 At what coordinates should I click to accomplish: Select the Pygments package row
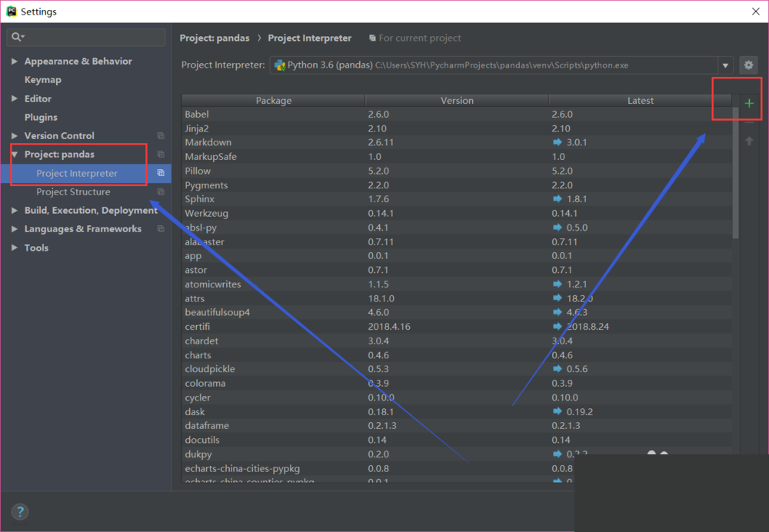(457, 185)
